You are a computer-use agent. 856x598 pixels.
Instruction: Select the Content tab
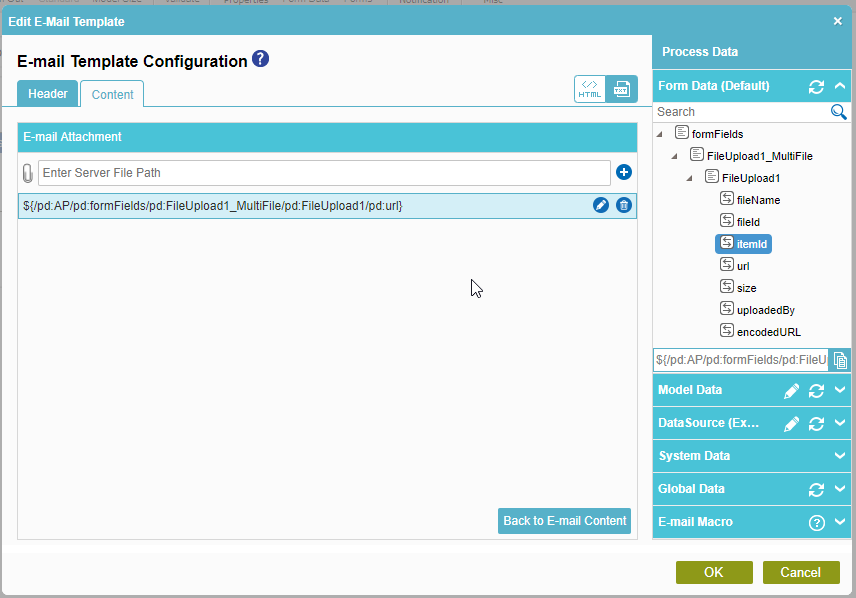(112, 94)
